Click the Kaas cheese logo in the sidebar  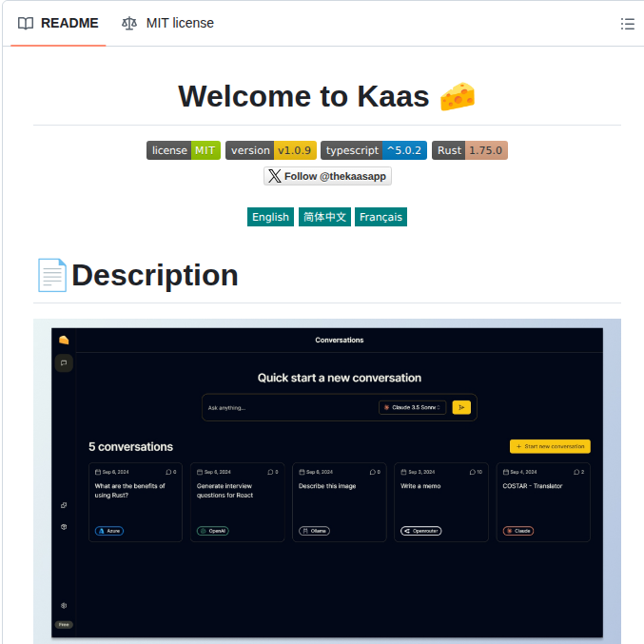pos(64,340)
